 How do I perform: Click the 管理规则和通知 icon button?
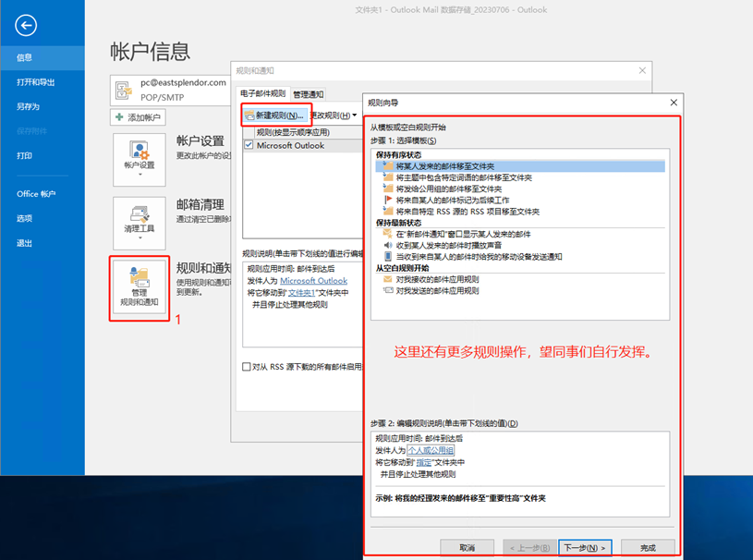click(x=139, y=288)
